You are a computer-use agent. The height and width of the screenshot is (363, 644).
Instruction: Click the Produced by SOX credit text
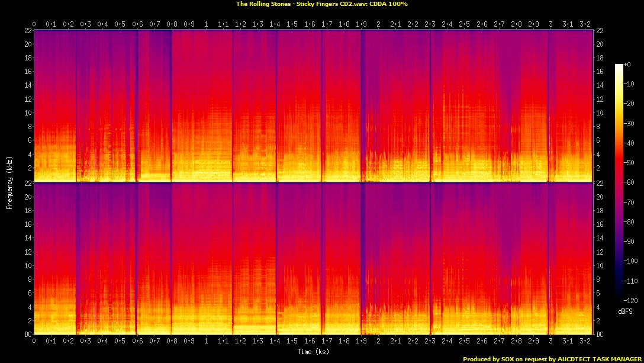[552, 359]
